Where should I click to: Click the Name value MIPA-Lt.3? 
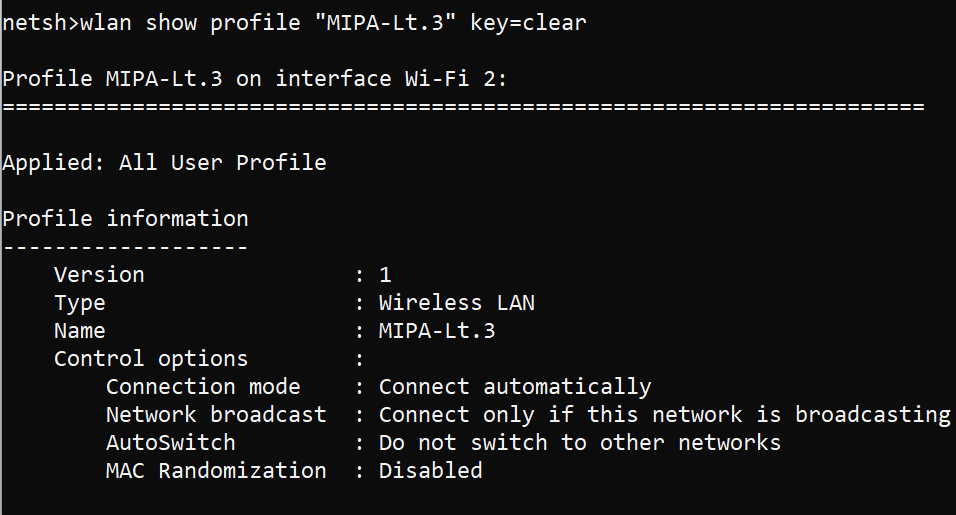point(437,331)
